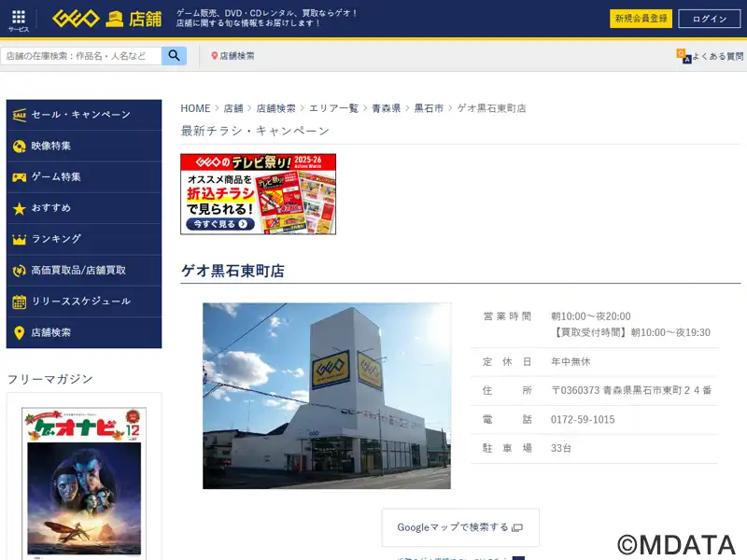This screenshot has height=560, width=747.
Task: Click the GEO logo in header
Action: 76,19
